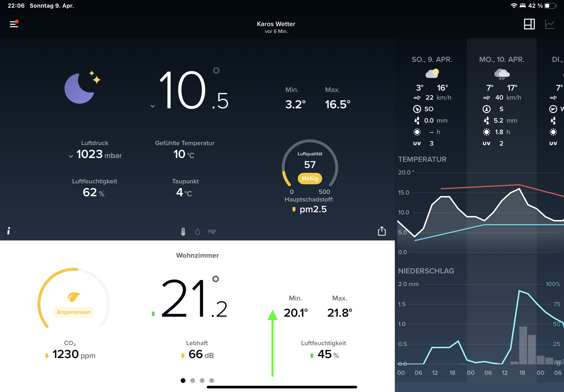The height and width of the screenshot is (392, 564).
Task: Open the graph chart view icon
Action: pyautogui.click(x=549, y=24)
